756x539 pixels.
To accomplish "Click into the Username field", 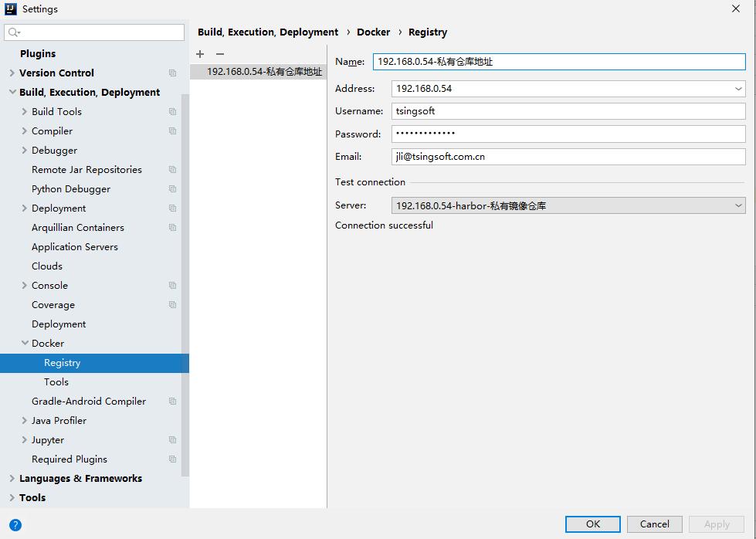I will coord(568,111).
